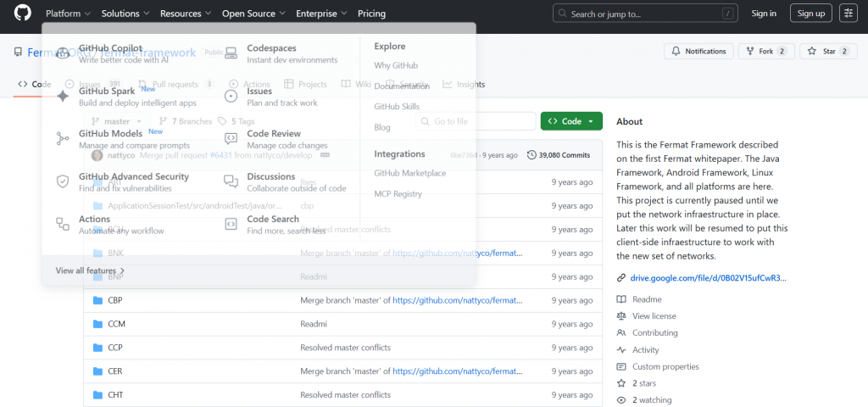This screenshot has width=868, height=407.
Task: Click the Sign up button
Action: 811,14
